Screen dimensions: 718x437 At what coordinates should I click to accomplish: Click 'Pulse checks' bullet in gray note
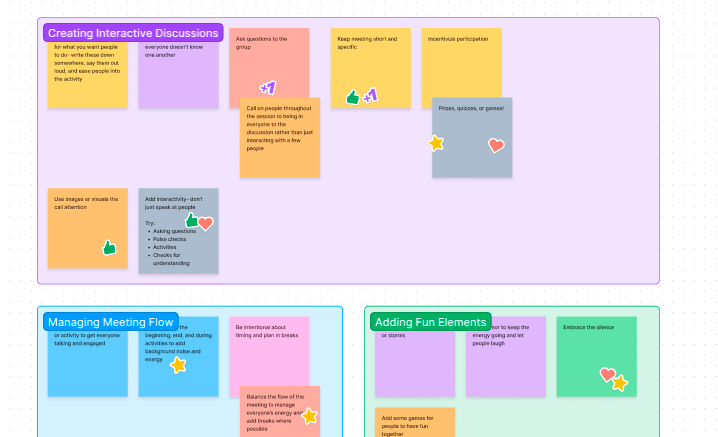point(169,239)
